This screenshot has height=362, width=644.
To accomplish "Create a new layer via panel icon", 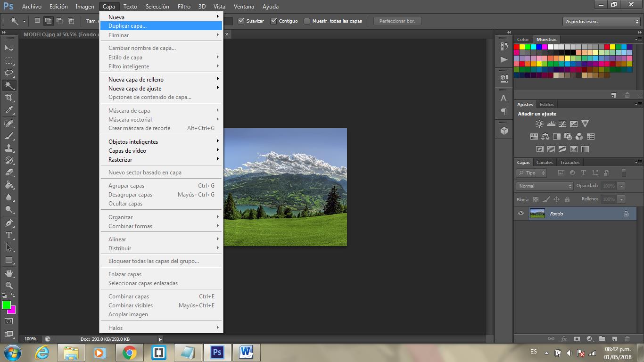I will [614, 338].
